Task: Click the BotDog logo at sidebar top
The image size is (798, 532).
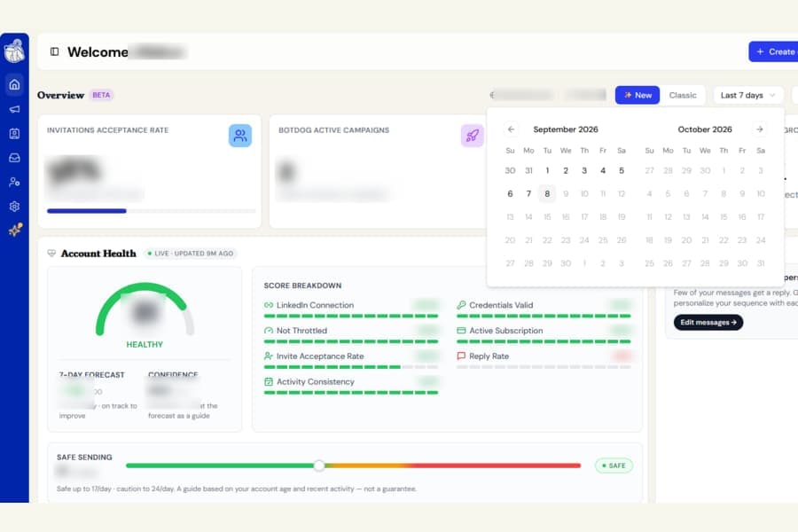Action: [x=14, y=51]
